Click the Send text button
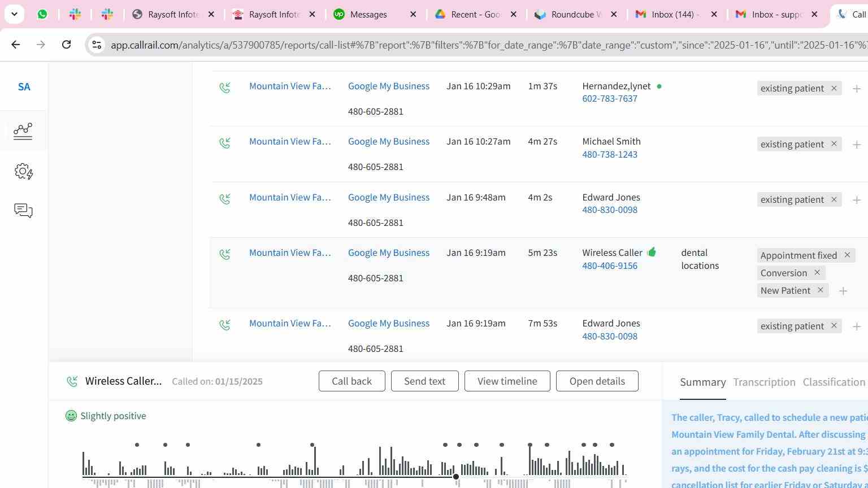Screen dimensions: 868x488 click(424, 381)
